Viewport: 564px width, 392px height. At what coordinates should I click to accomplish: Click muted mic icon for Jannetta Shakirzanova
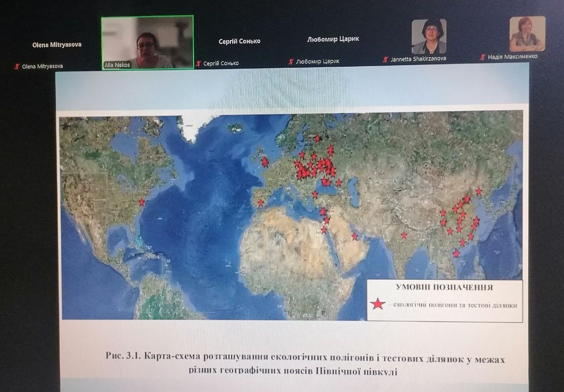click(x=386, y=59)
